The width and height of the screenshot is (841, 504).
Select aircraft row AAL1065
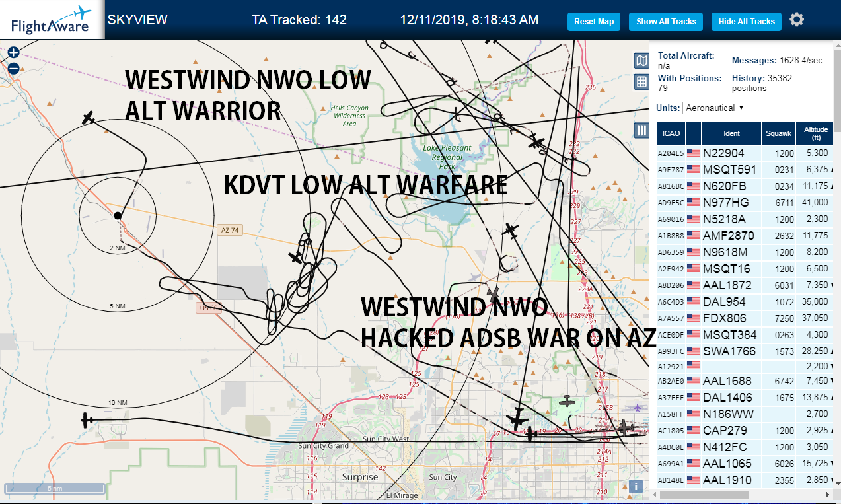pyautogui.click(x=746, y=464)
